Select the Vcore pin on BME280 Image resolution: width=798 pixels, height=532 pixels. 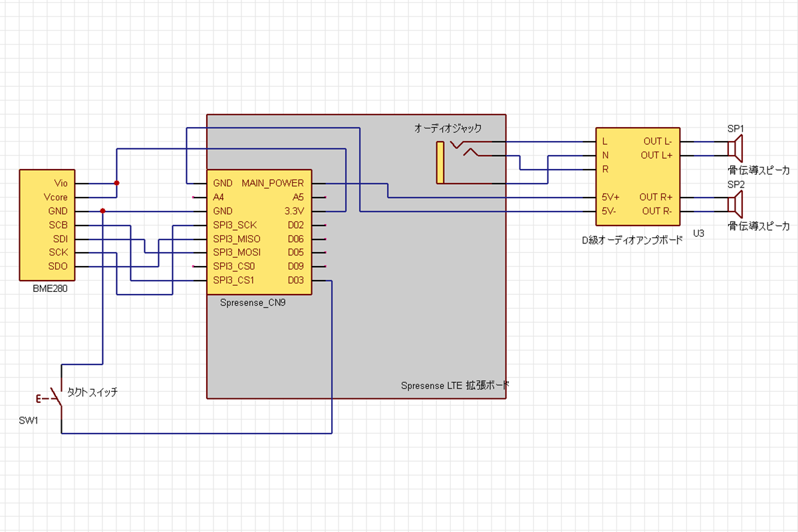(55, 197)
